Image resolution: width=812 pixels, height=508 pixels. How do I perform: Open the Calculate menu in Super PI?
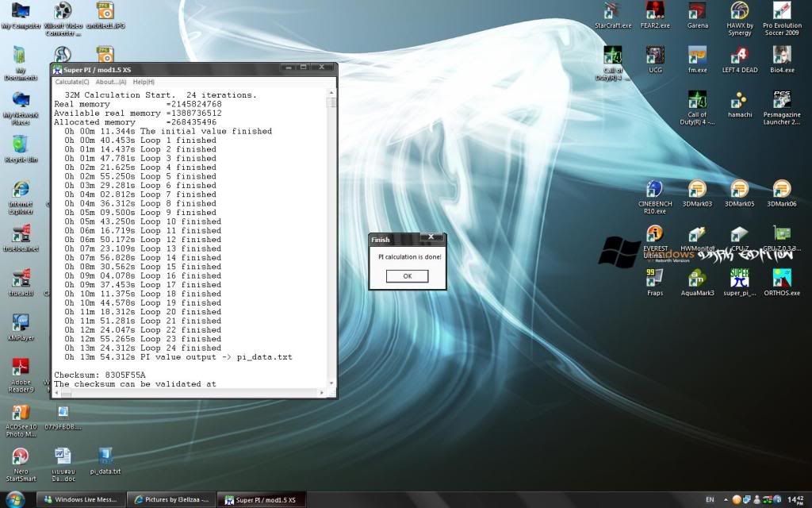pyautogui.click(x=71, y=82)
